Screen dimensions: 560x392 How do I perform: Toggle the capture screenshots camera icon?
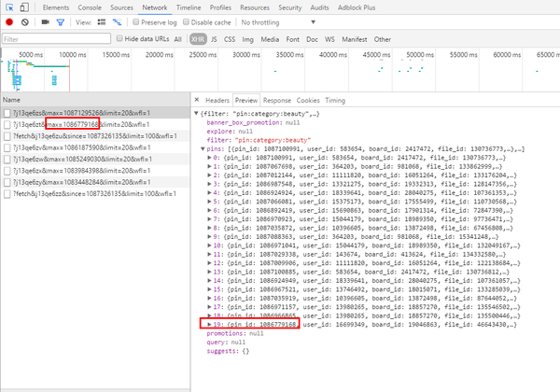point(46,22)
